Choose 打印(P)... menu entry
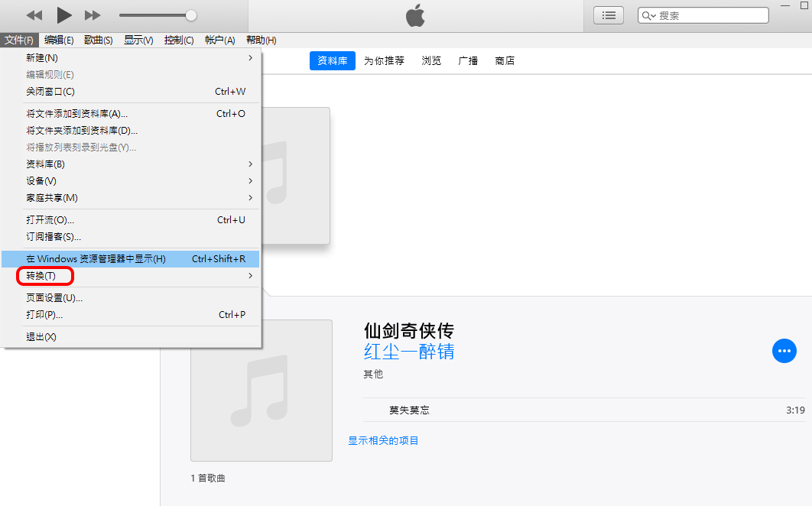The width and height of the screenshot is (812, 506). point(131,315)
